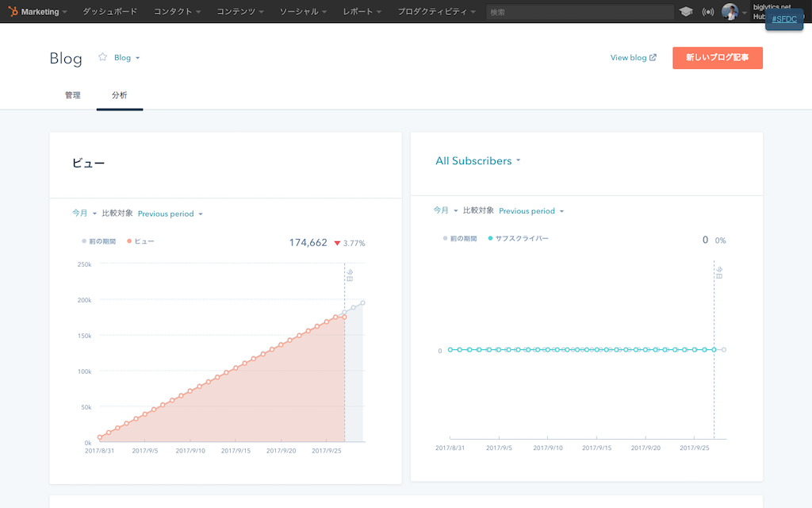Open the Previous period comparison dropdown
The height and width of the screenshot is (508, 812).
point(168,214)
